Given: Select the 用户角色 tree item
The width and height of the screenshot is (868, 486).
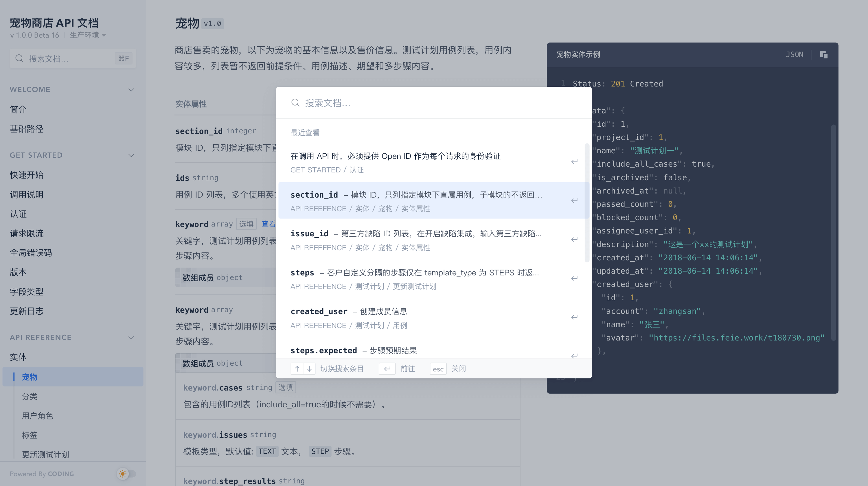Looking at the screenshot, I should click(x=37, y=416).
